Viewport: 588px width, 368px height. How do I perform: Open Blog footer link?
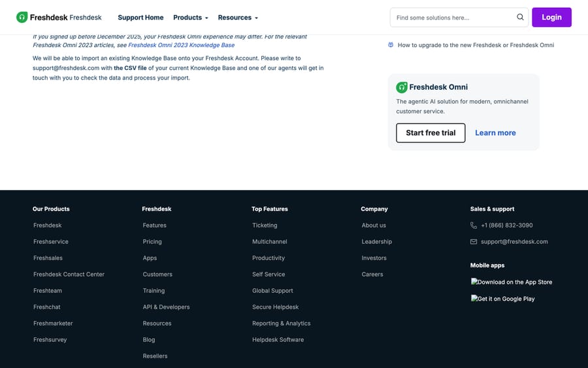pyautogui.click(x=149, y=339)
